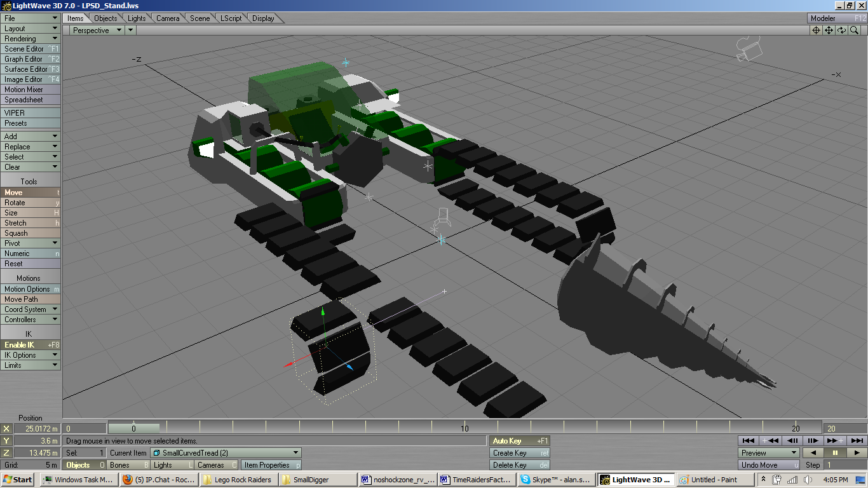Open the Preview dropdown
This screenshot has height=488, width=868.
(769, 453)
